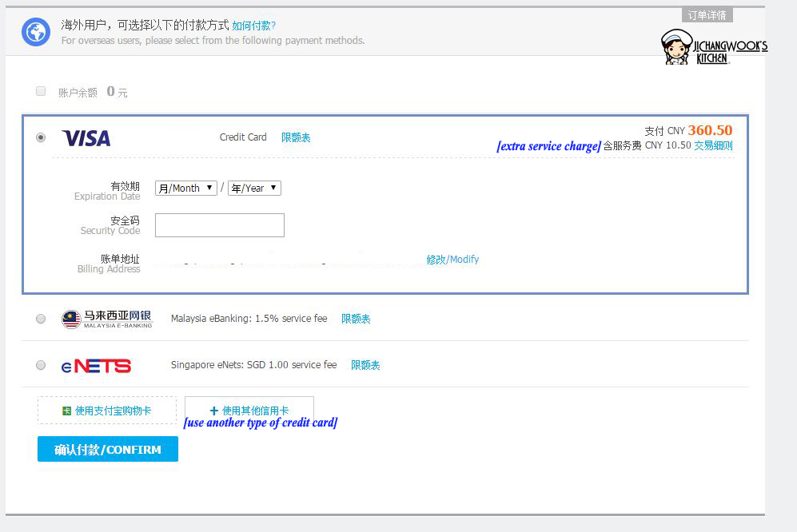
Task: Open the 限额表 link beside Credit Card
Action: [x=296, y=137]
